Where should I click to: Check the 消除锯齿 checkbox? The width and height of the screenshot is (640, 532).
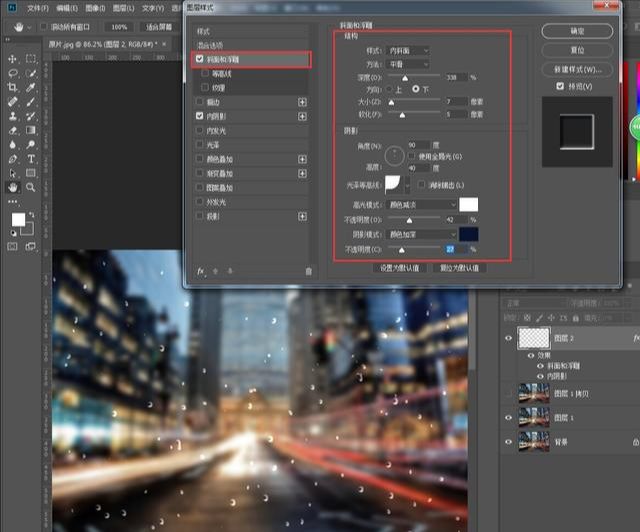(422, 185)
